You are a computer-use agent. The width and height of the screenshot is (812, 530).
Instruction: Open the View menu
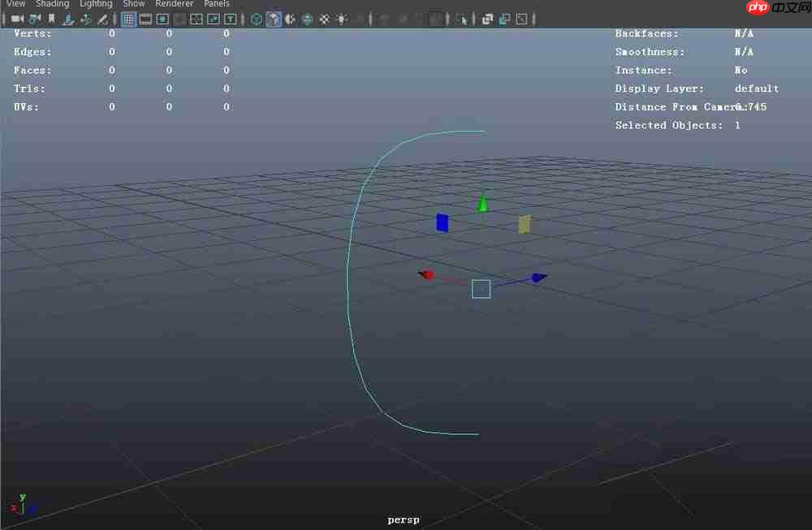15,4
